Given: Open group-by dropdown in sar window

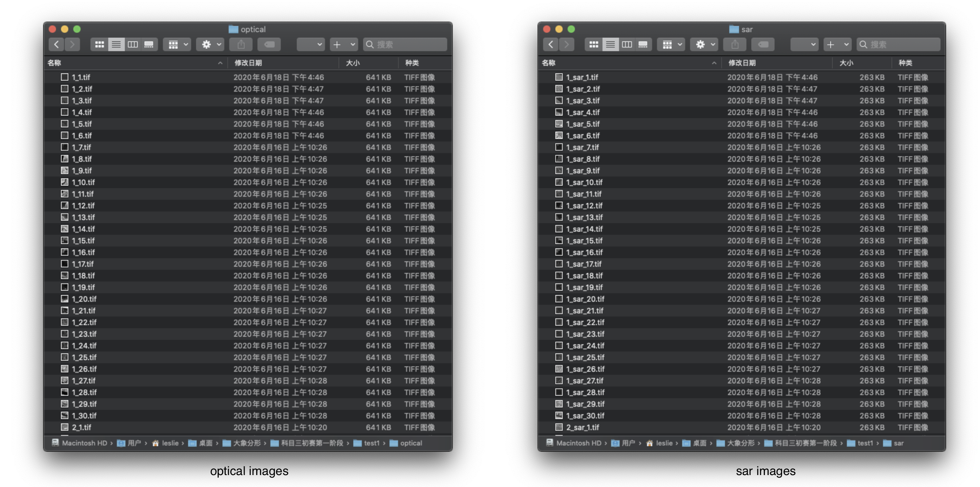Looking at the screenshot, I should point(671,45).
